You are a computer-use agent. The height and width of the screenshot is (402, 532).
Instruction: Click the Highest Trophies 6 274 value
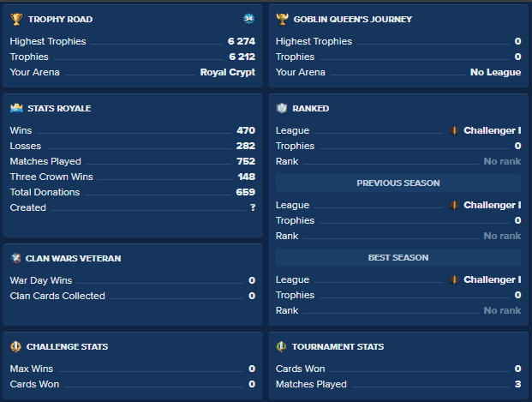coord(241,41)
